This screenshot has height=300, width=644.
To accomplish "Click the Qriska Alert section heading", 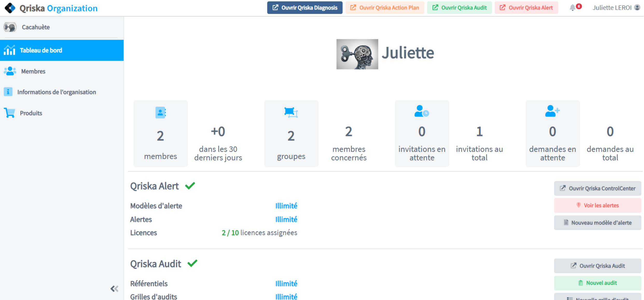I will tap(154, 186).
